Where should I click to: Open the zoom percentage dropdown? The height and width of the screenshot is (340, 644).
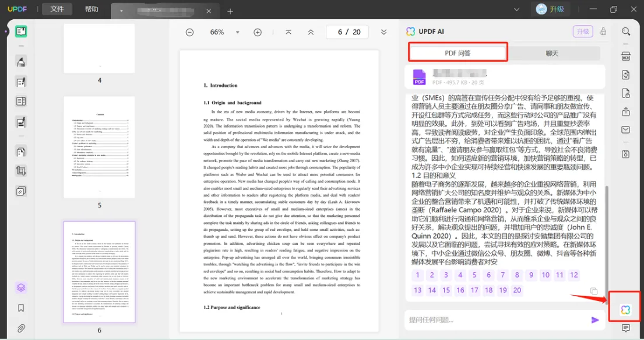(x=237, y=32)
